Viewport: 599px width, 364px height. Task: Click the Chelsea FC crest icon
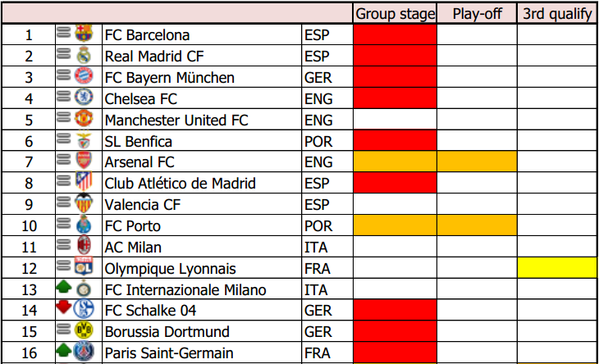tap(85, 98)
